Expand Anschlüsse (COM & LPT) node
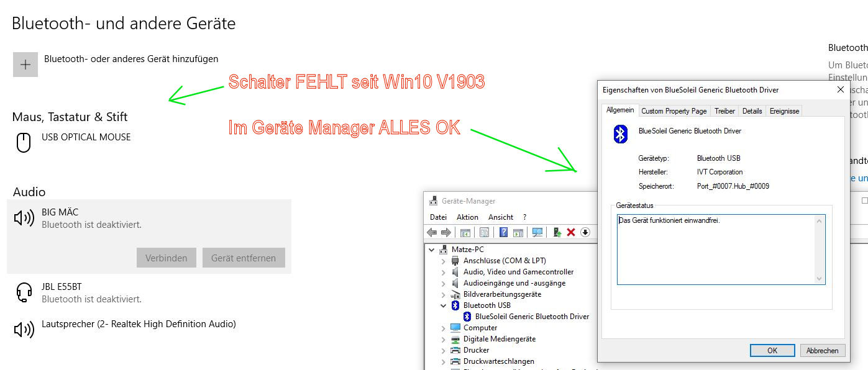Viewport: 868px width, 370px height. (443, 261)
